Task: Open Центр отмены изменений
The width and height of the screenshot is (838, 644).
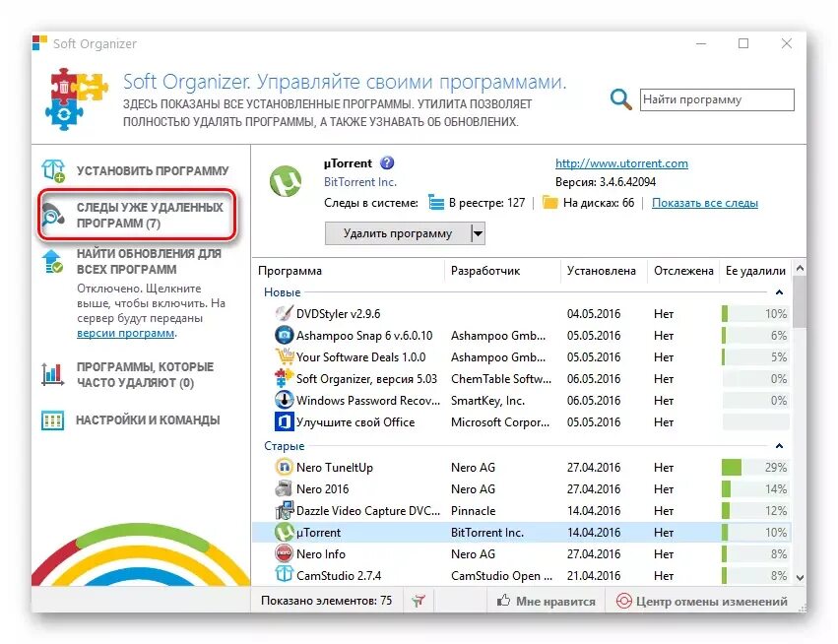Action: (x=702, y=602)
